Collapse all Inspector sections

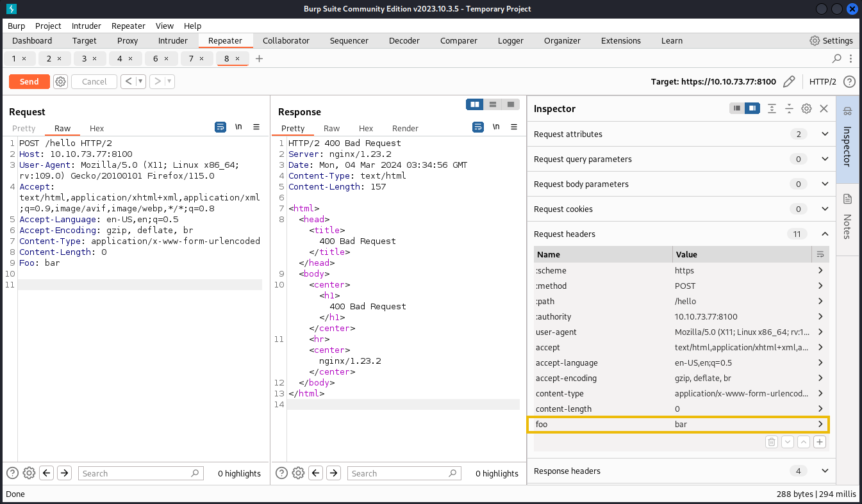click(x=790, y=109)
